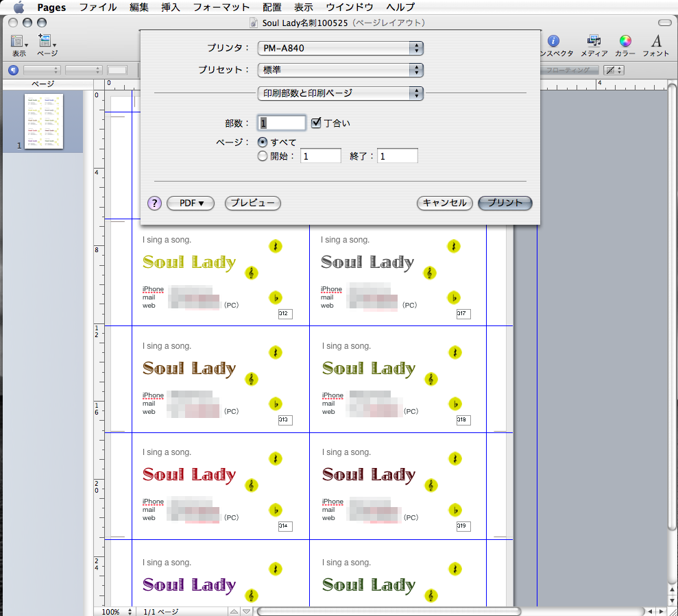Expand the プリセット 標準 preset dropdown

click(340, 70)
